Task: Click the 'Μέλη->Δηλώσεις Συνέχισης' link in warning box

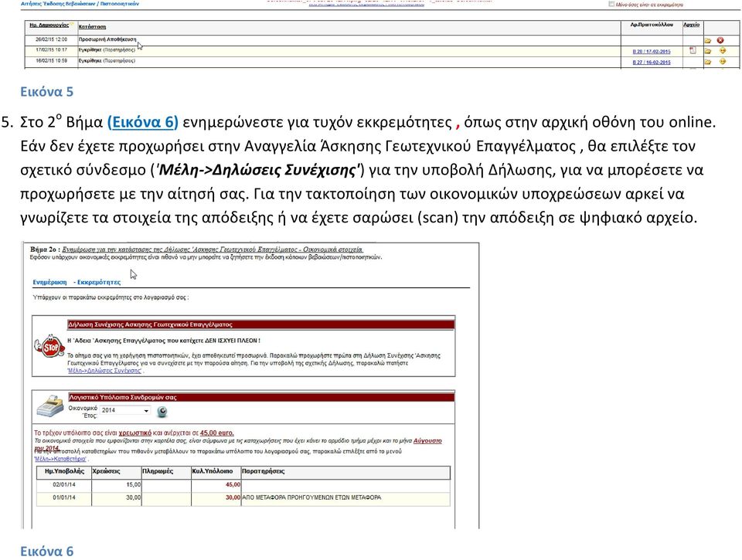Action: pyautogui.click(x=104, y=371)
